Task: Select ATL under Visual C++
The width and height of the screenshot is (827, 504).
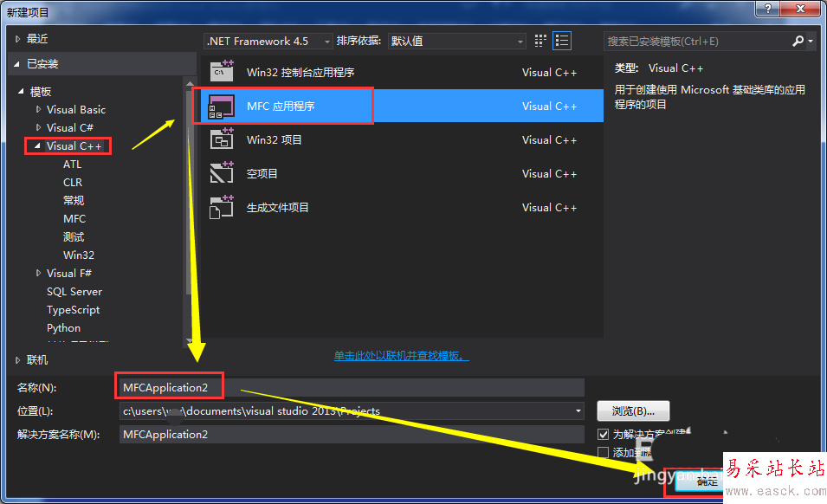Action: [x=72, y=165]
